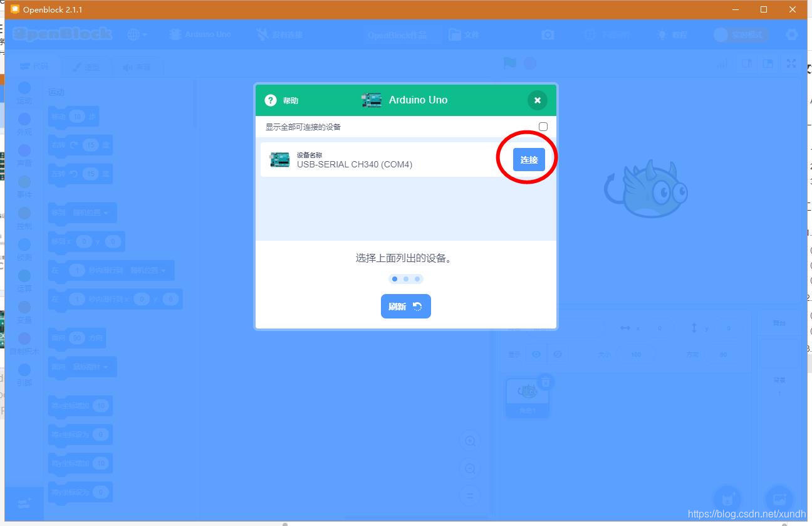The image size is (812, 526).
Task: Switch to the small stage layout icon
Action: click(746, 63)
